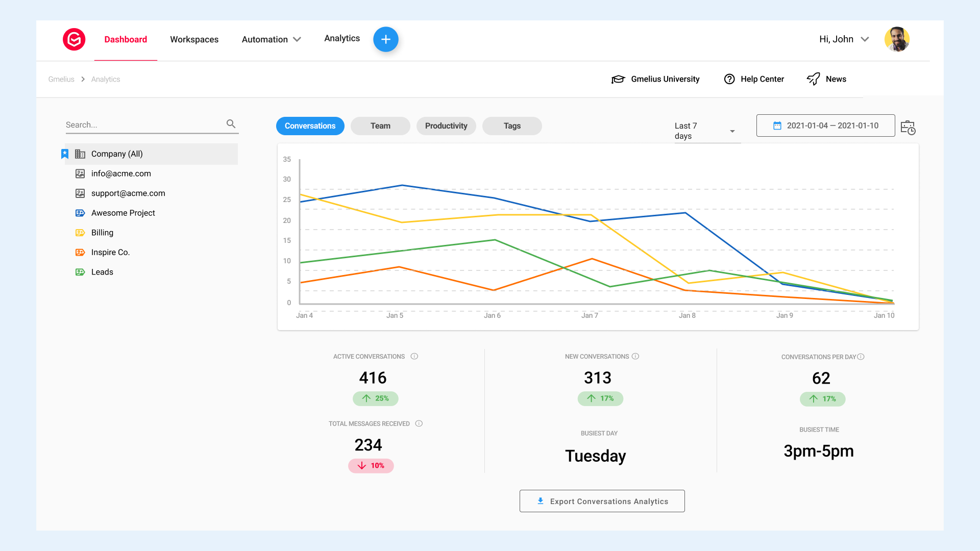980x551 pixels.
Task: Click the Help Center question mark icon
Action: click(729, 79)
